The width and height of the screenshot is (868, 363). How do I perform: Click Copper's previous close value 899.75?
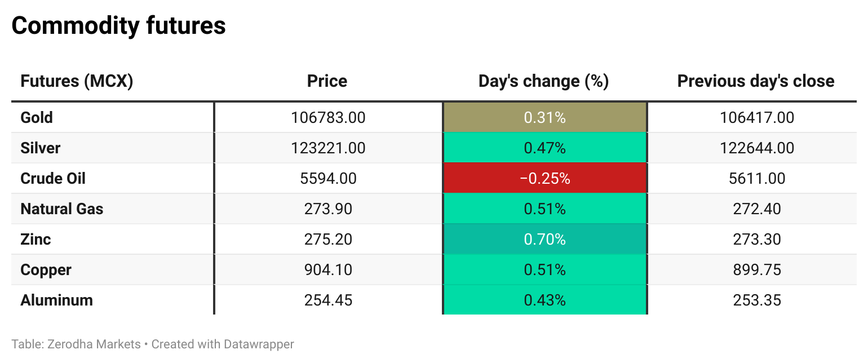(757, 270)
